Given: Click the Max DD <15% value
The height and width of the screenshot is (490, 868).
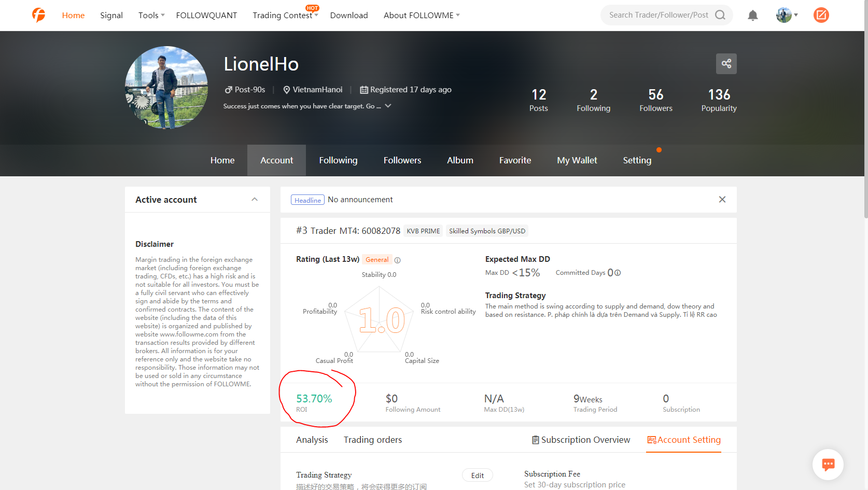Looking at the screenshot, I should click(x=526, y=273).
